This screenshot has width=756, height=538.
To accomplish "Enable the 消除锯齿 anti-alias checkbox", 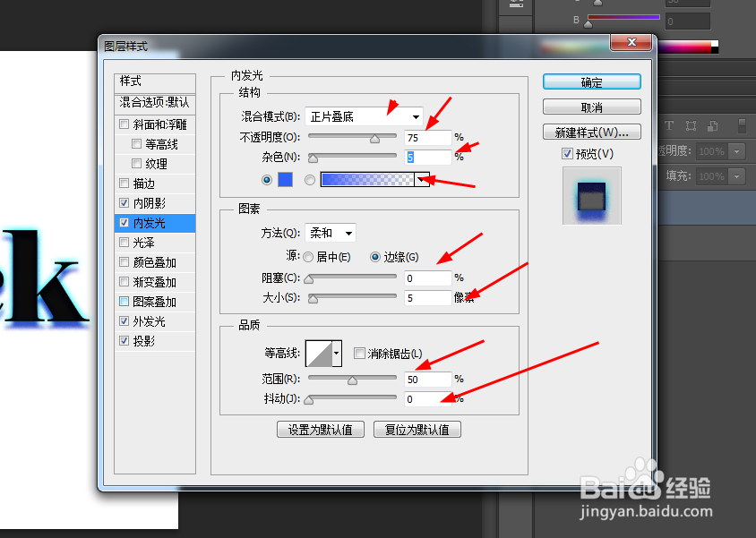I will coord(358,353).
